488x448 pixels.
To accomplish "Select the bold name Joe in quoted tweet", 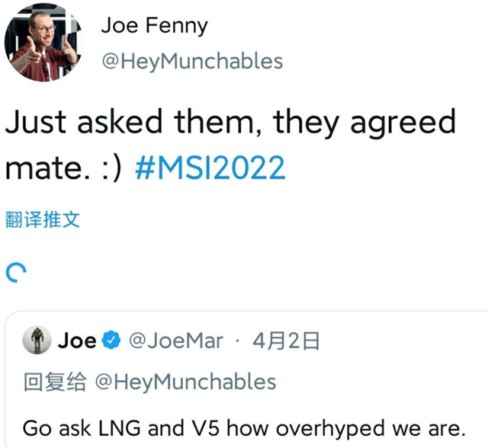I will coord(77,341).
